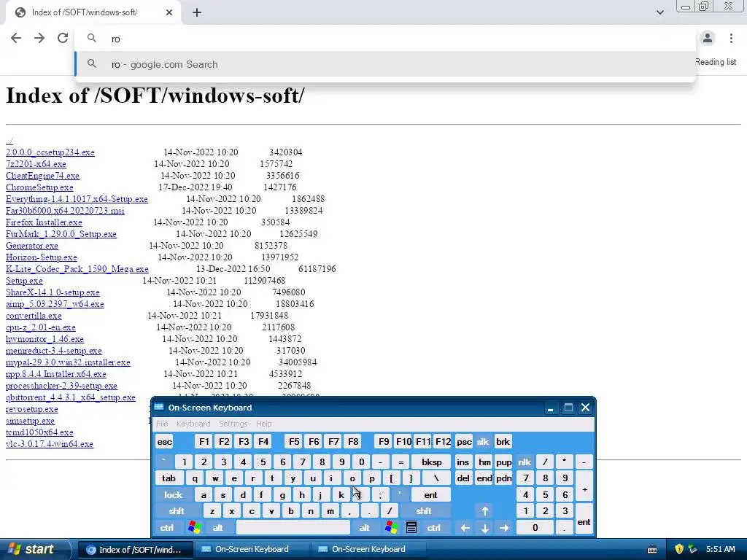Toggle the lock (caps lock) key
Image resolution: width=747 pixels, height=560 pixels.
point(174,495)
